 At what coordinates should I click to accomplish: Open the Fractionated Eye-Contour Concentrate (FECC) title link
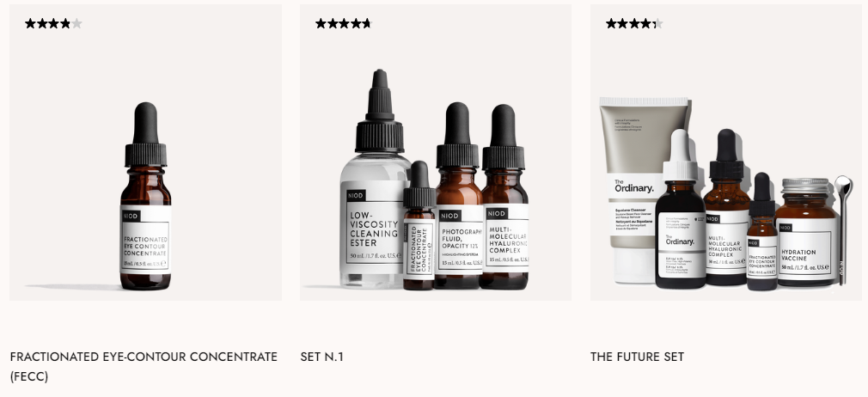[144, 367]
